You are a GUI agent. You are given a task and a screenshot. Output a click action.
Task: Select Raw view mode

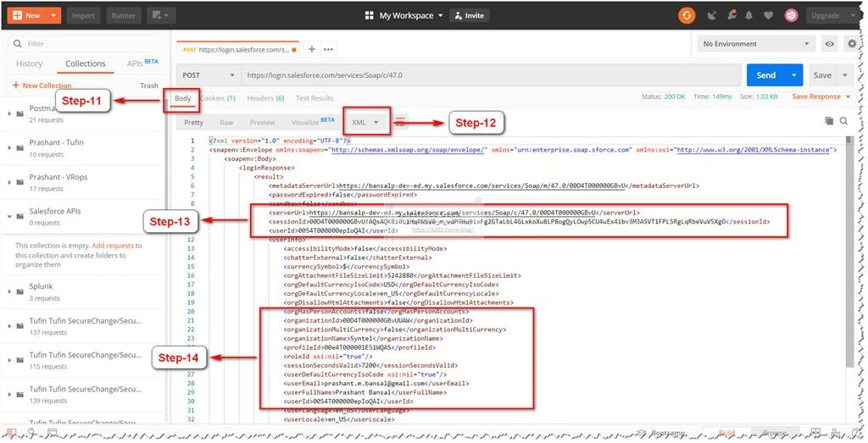225,122
